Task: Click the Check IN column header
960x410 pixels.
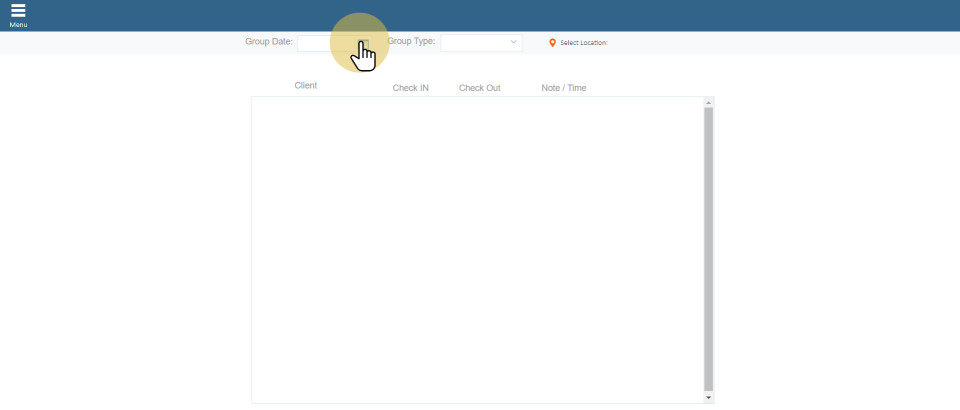Action: tap(410, 88)
